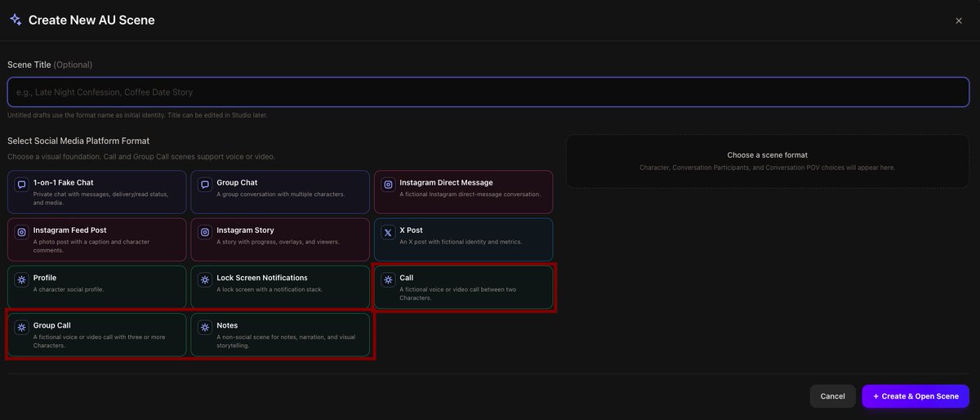Click the Instagram icon on Instagram Feed Post

click(x=22, y=232)
